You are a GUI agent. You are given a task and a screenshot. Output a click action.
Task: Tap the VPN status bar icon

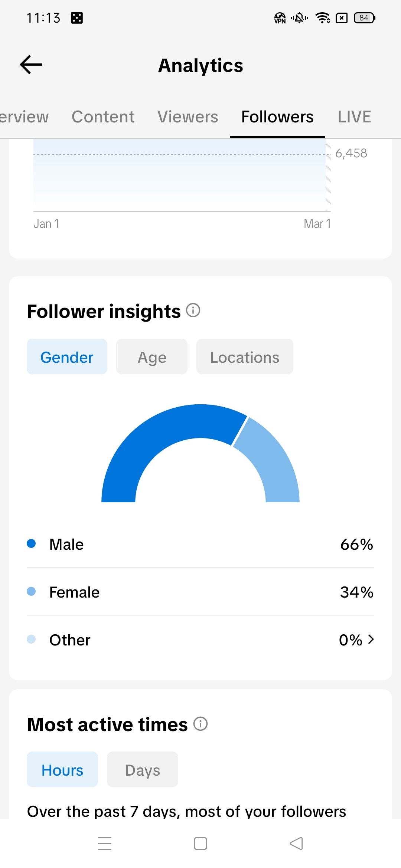[280, 18]
